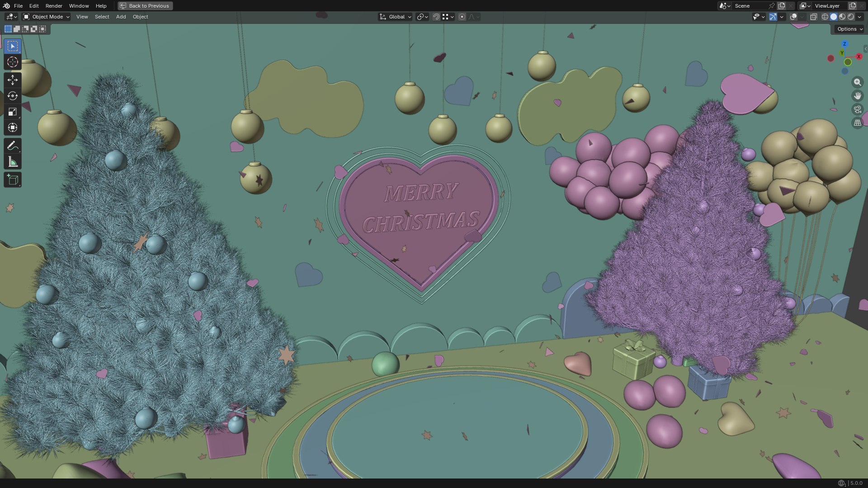The width and height of the screenshot is (868, 488).
Task: Open the editor type dropdown
Action: pos(11,17)
